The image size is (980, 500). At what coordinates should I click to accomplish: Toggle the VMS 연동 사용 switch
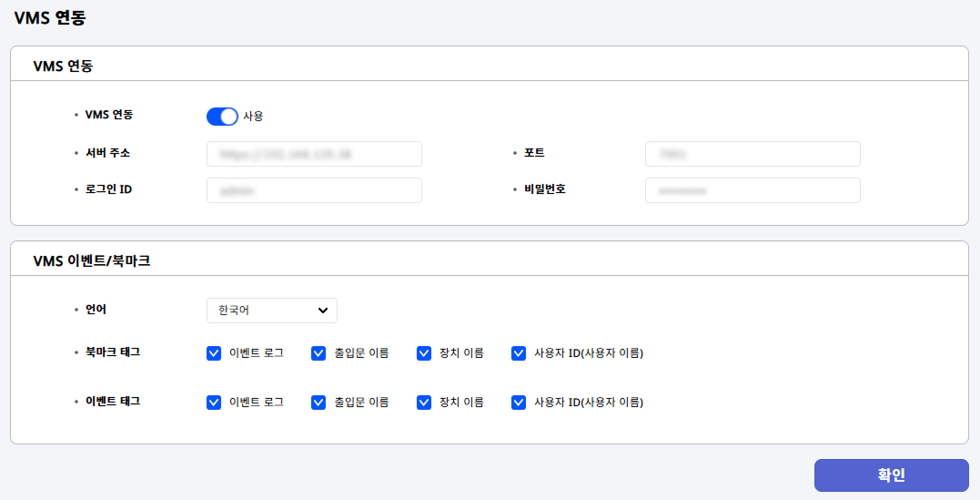tap(222, 117)
